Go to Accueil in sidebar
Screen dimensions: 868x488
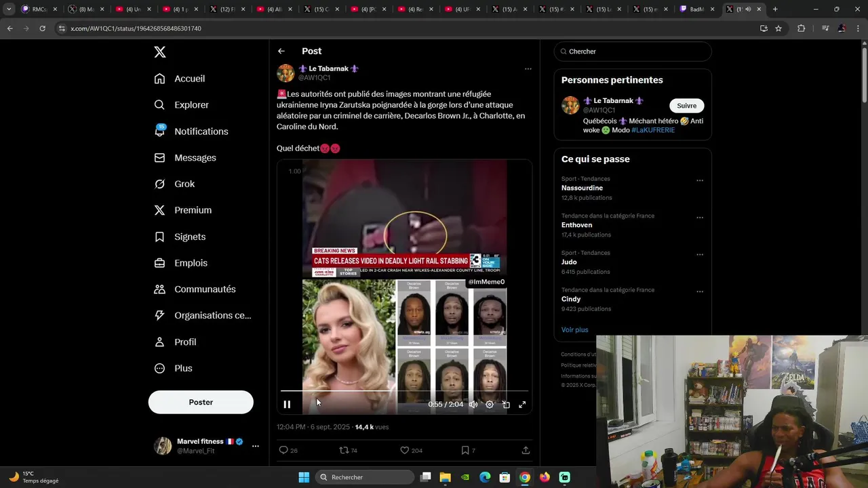pyautogui.click(x=180, y=79)
